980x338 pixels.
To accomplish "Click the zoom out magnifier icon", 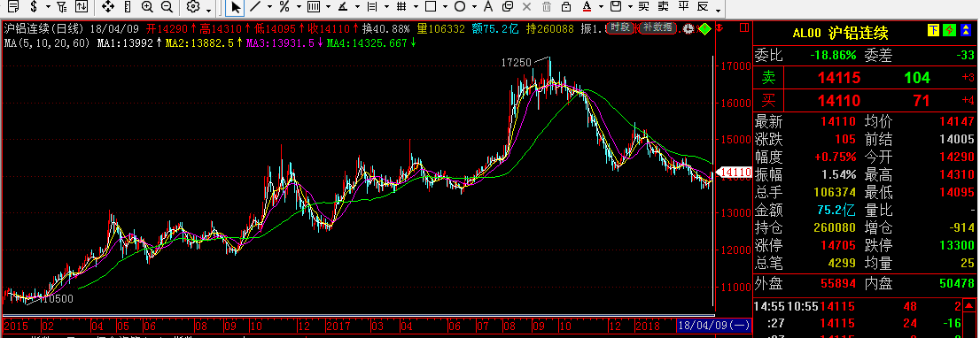I will pyautogui.click(x=167, y=7).
